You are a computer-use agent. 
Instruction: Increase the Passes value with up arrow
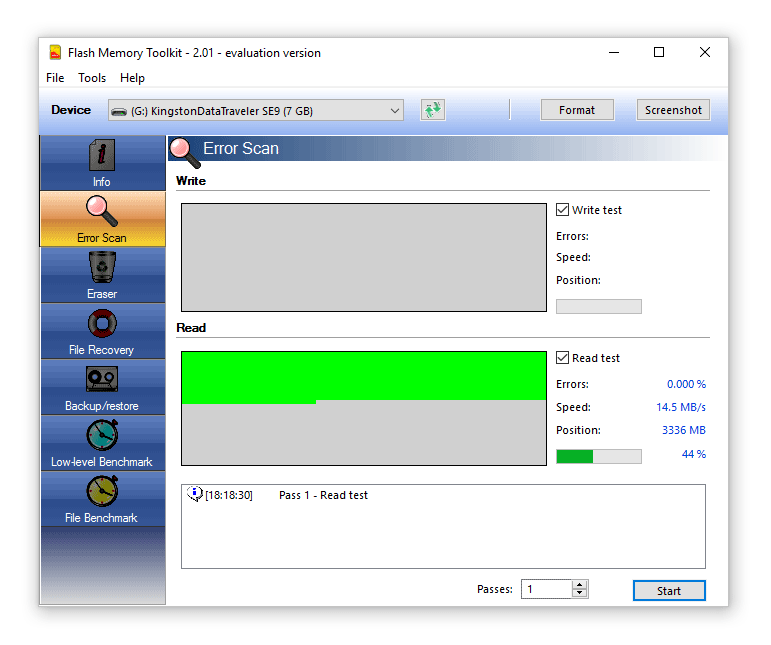tap(580, 585)
